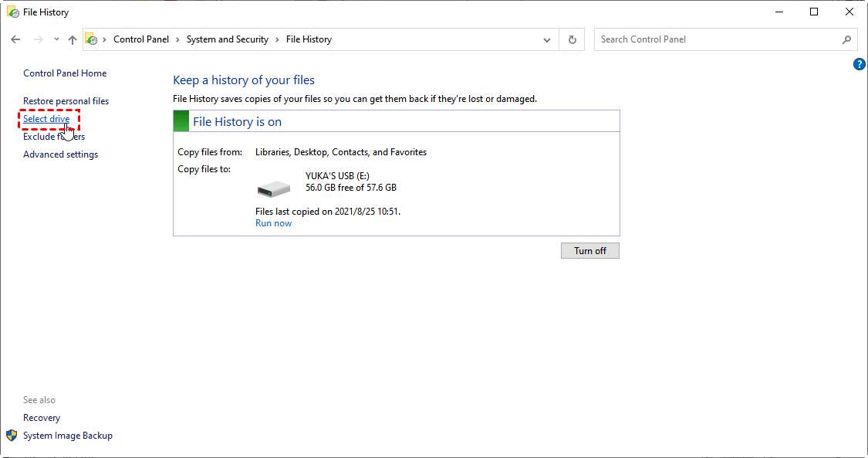Open Recent locations dropdown arrow

[56, 39]
